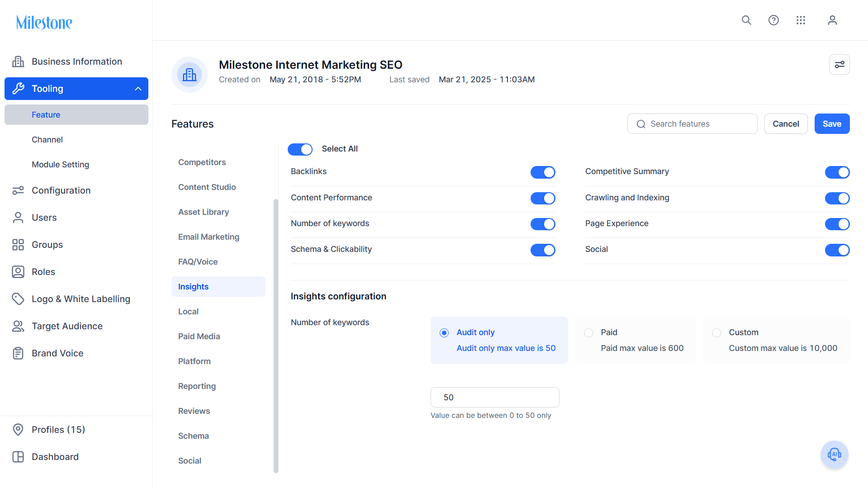Click the Users person icon
This screenshot has width=868, height=488.
tap(18, 218)
